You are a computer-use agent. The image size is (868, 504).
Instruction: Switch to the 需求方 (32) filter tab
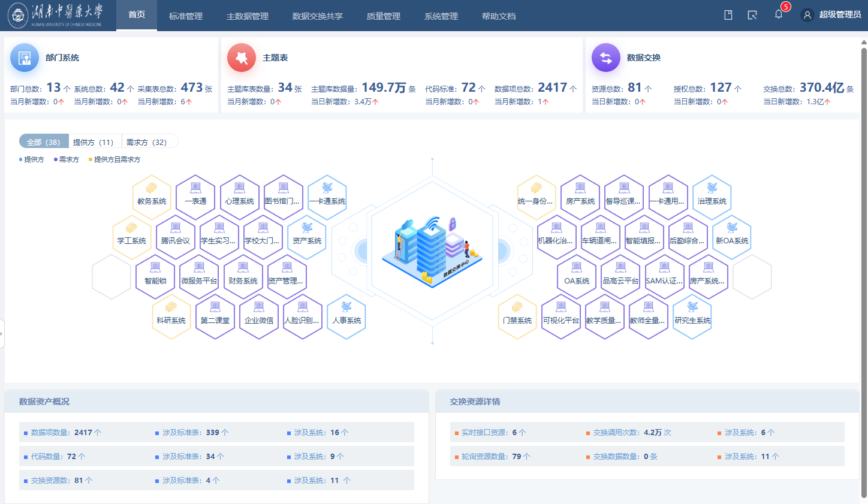146,142
